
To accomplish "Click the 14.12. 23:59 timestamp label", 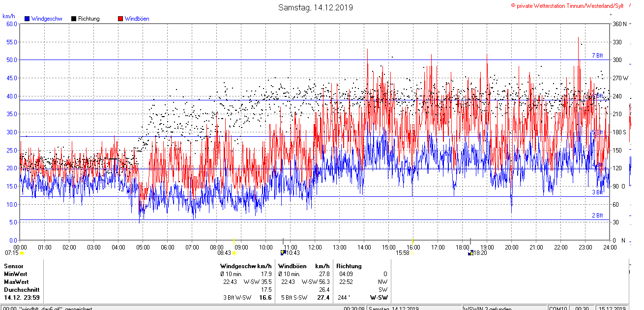I will coord(22,298).
